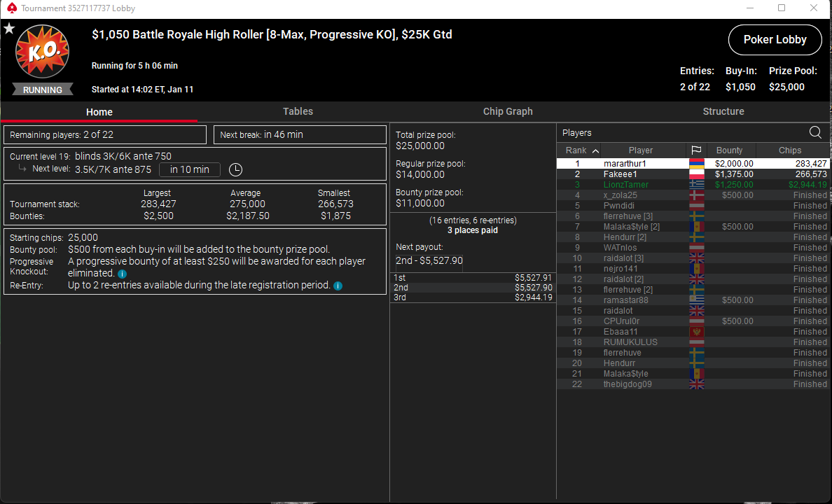Select player row Hendurr [2]

tap(693, 237)
